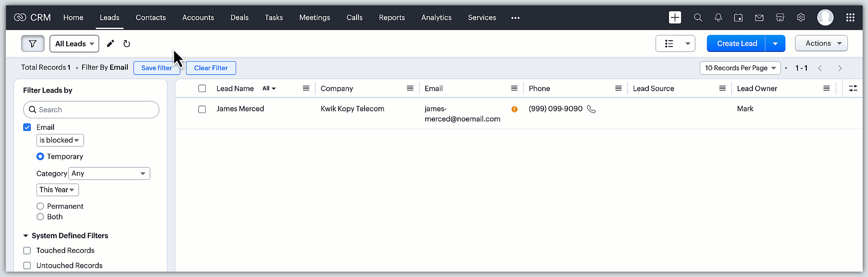Refresh the leads list
Viewport: 868px width, 277px height.
tap(127, 44)
